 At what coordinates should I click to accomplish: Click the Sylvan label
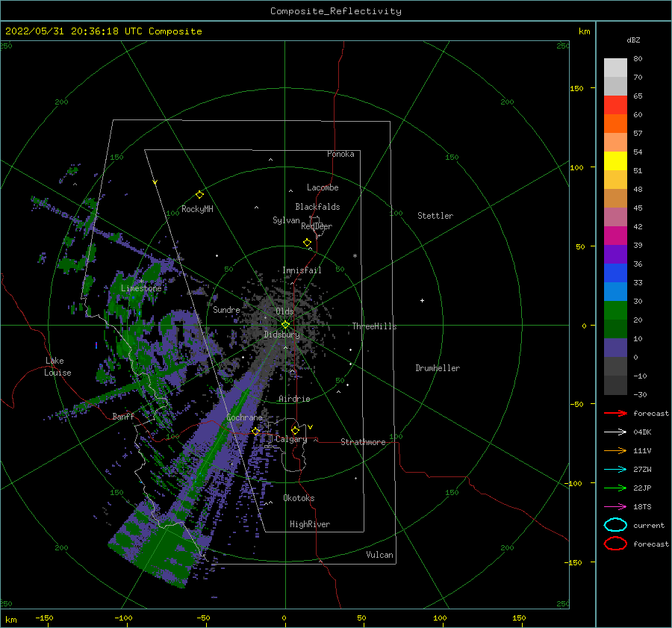(x=286, y=220)
